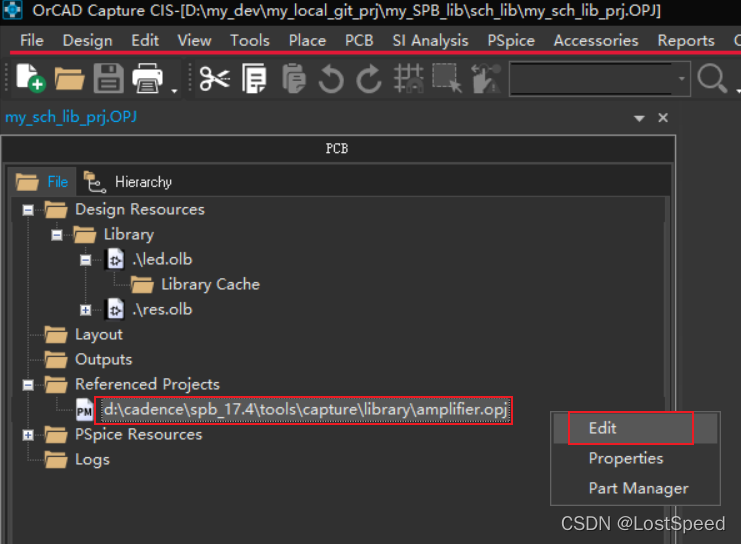Close the my_sch_lib_prj.OPJ panel
Screen dimensions: 741x544
(x=662, y=118)
